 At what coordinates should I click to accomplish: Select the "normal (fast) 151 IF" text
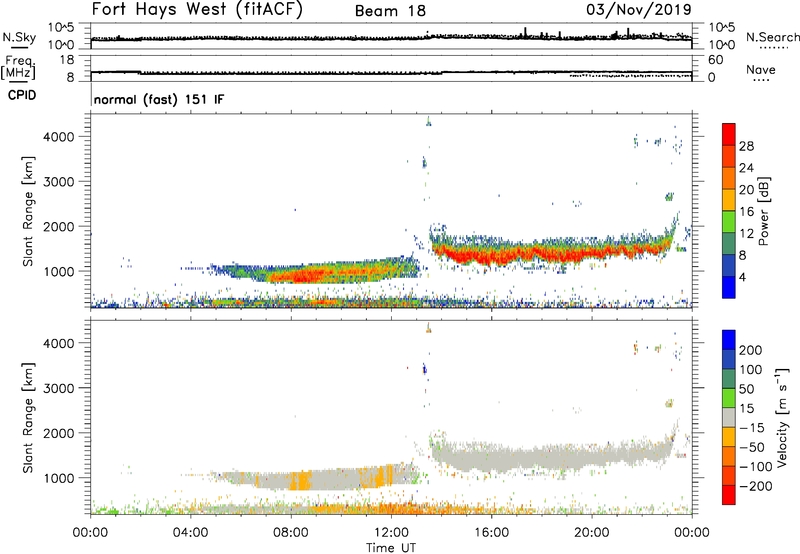point(159,99)
